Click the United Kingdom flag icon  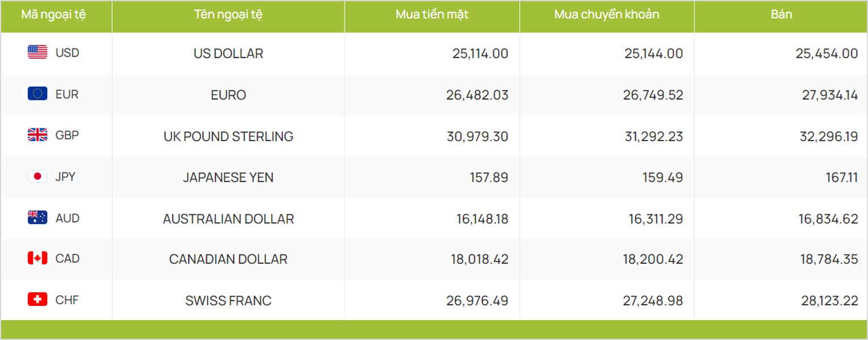(37, 135)
